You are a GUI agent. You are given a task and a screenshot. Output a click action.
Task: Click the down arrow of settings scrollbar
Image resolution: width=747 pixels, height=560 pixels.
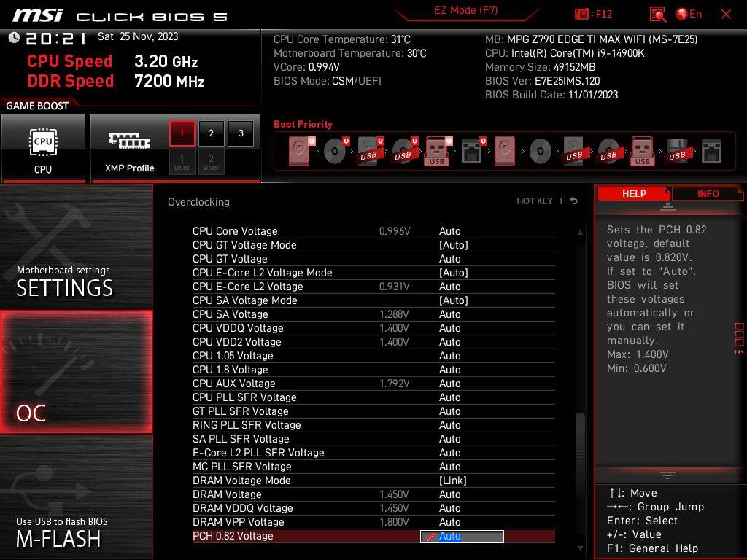[580, 548]
